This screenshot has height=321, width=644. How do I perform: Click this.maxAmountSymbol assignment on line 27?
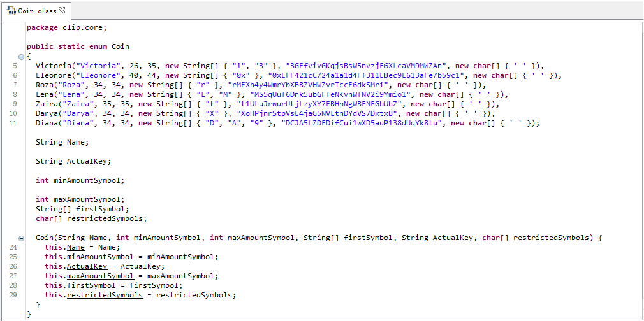tap(131, 276)
